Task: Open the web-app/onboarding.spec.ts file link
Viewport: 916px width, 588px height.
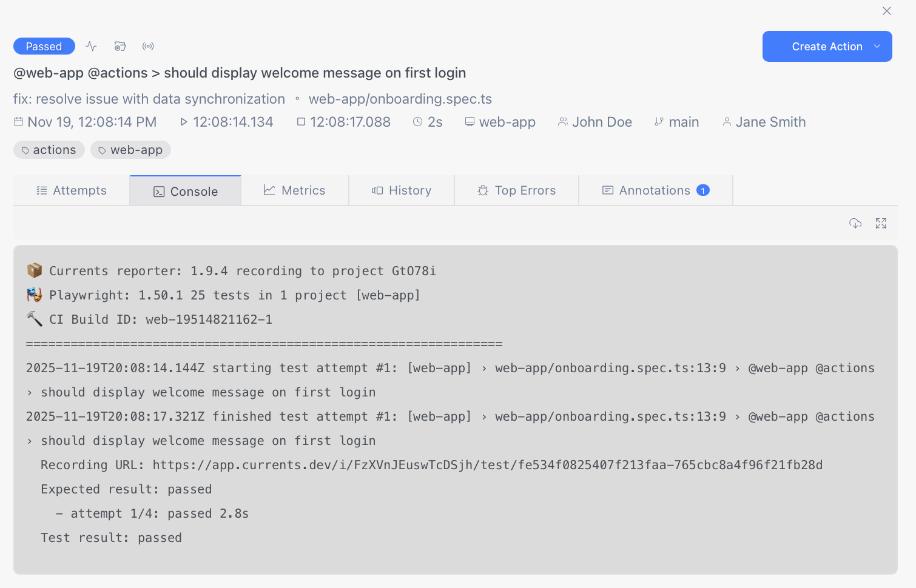Action: pos(400,99)
